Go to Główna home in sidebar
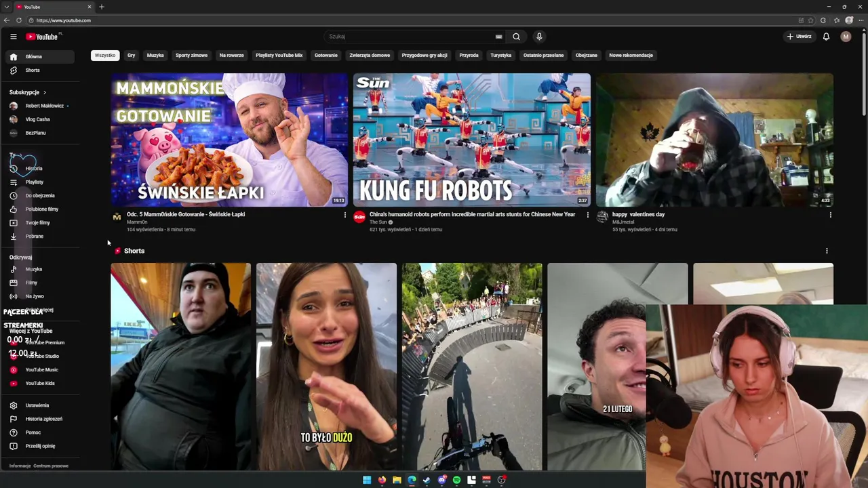Screen dimensions: 868x488 [41, 57]
